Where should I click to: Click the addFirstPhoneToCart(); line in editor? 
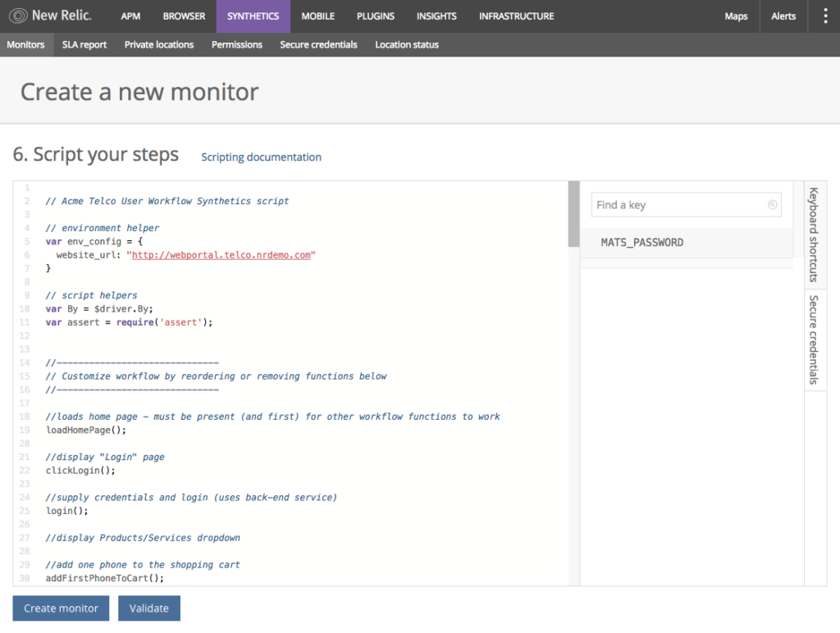coord(104,578)
